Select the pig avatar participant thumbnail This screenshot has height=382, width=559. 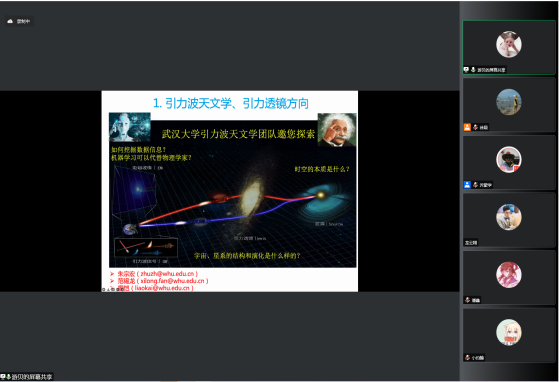[509, 45]
